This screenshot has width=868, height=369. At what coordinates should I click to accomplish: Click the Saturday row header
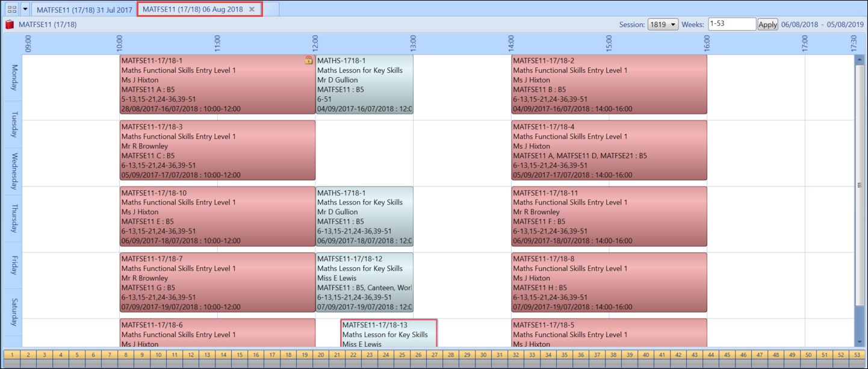[x=14, y=312]
